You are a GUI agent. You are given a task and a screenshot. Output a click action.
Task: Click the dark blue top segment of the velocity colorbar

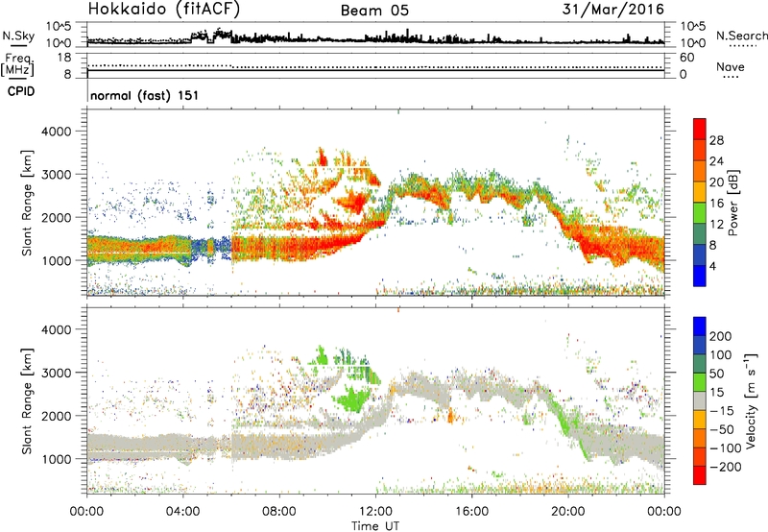(700, 326)
